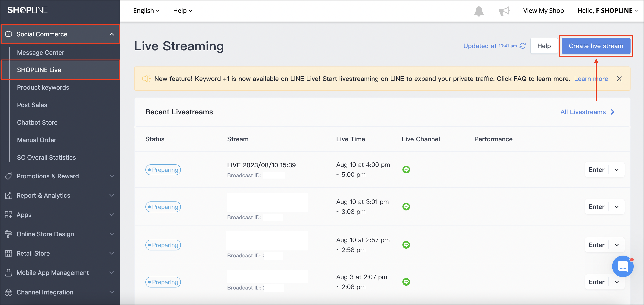Click the Online Store Design paint roller icon
Viewport: 644px width, 305px height.
[x=9, y=234]
